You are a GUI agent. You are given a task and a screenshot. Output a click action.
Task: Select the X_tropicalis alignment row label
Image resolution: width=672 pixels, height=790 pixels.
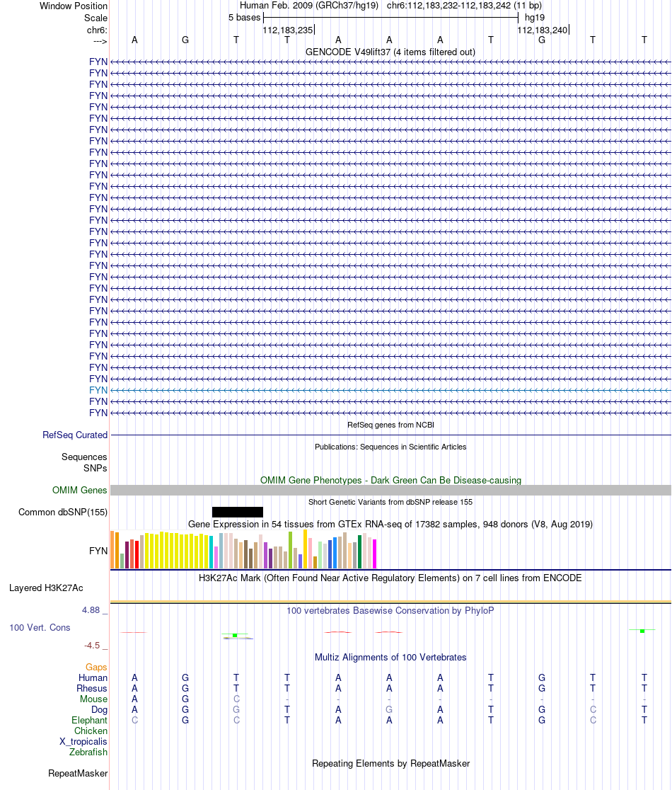point(83,742)
